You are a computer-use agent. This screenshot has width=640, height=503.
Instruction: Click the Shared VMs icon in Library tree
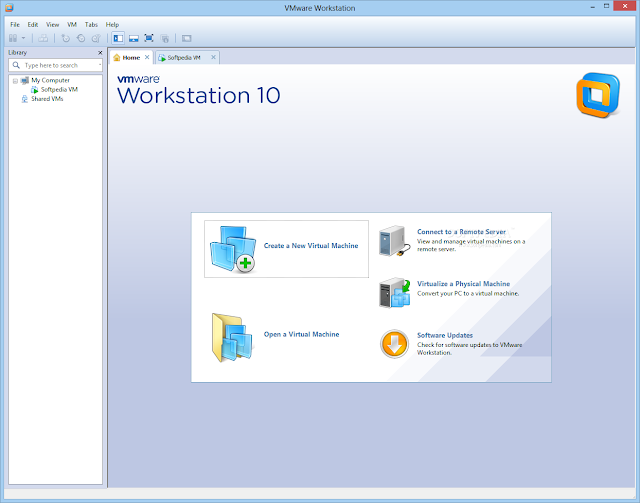[x=25, y=99]
